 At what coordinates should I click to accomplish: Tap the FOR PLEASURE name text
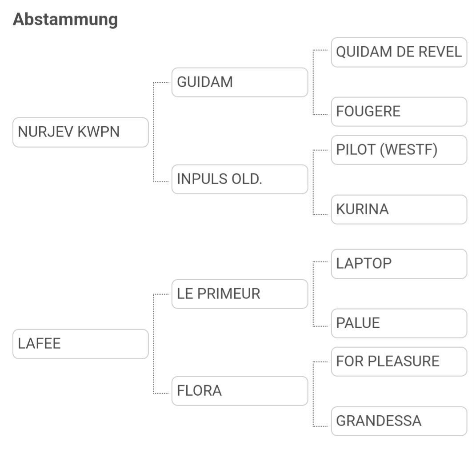[x=388, y=361]
